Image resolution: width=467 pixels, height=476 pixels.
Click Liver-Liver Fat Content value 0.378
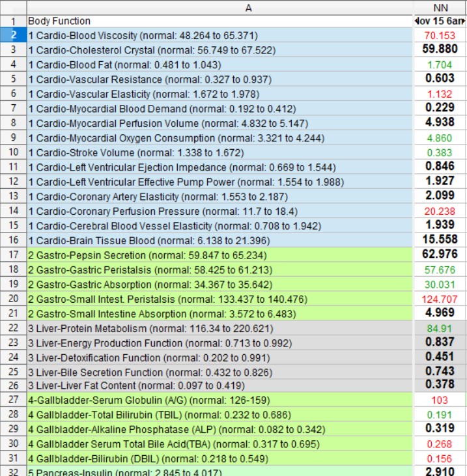tap(440, 385)
